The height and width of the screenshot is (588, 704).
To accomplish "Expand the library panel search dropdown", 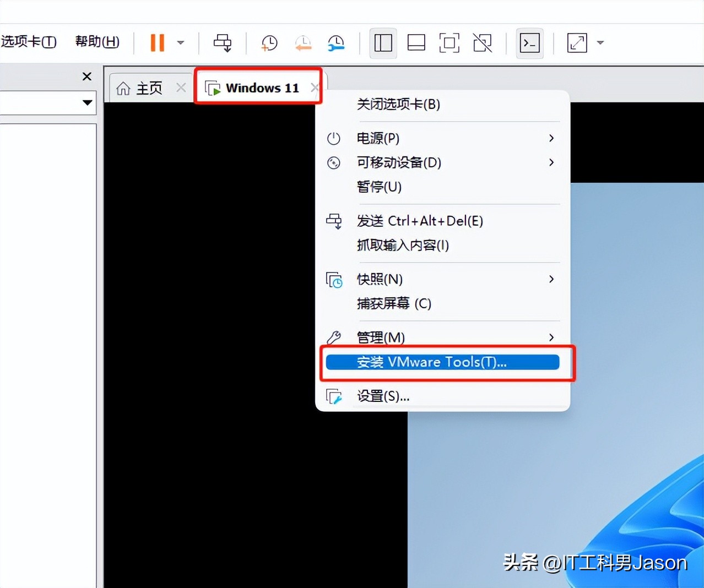I will click(87, 102).
